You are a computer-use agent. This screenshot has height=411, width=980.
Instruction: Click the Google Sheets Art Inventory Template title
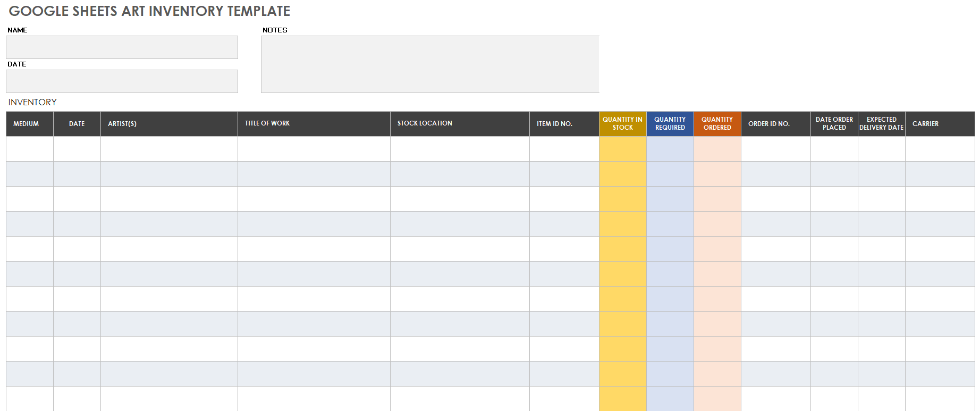(x=149, y=11)
